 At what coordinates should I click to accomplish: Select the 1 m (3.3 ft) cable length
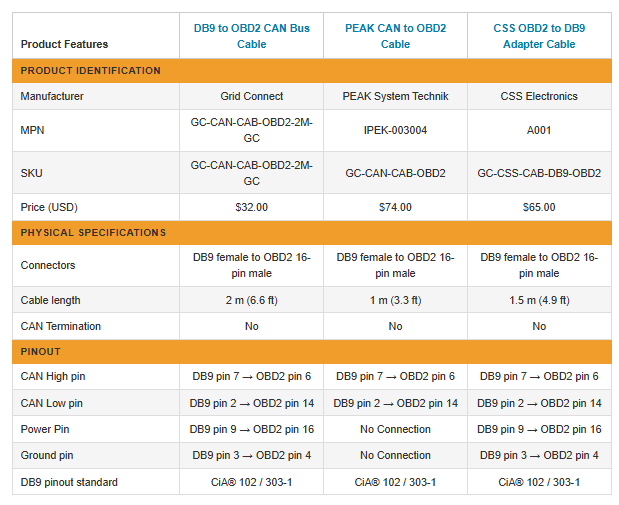pos(395,300)
